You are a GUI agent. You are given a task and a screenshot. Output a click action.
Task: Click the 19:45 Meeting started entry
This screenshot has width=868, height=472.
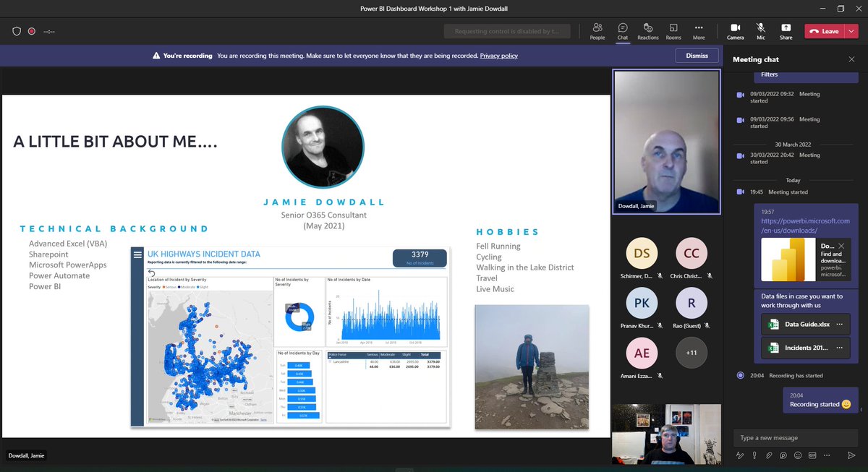pyautogui.click(x=780, y=192)
